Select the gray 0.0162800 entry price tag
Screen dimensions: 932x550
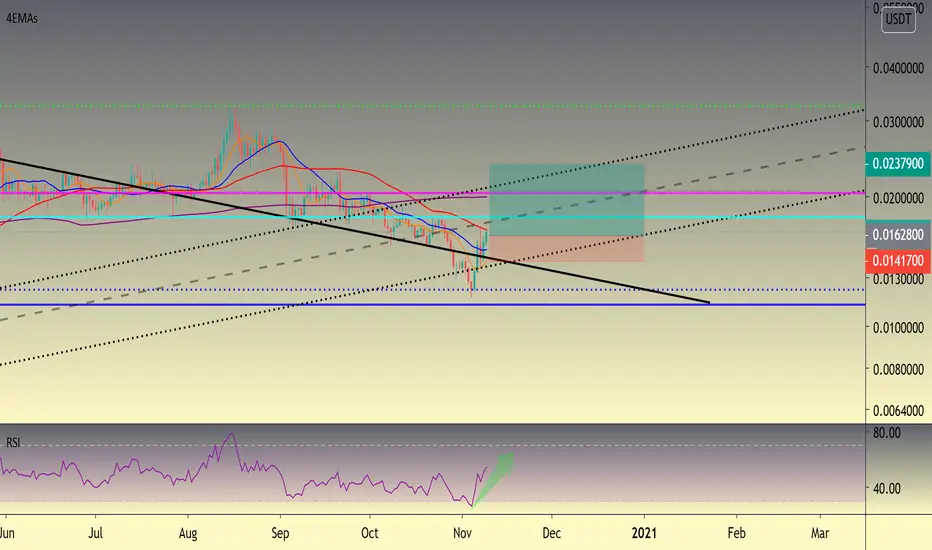click(898, 235)
